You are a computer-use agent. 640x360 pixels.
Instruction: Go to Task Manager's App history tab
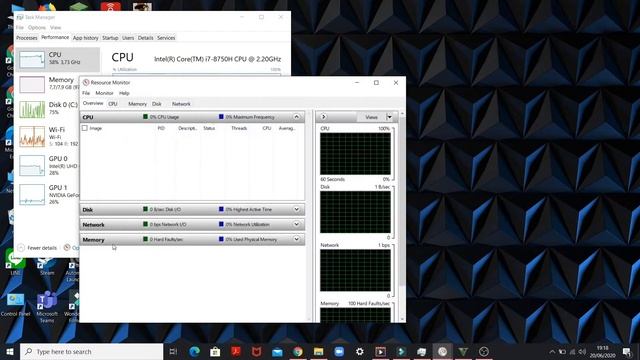tap(85, 38)
